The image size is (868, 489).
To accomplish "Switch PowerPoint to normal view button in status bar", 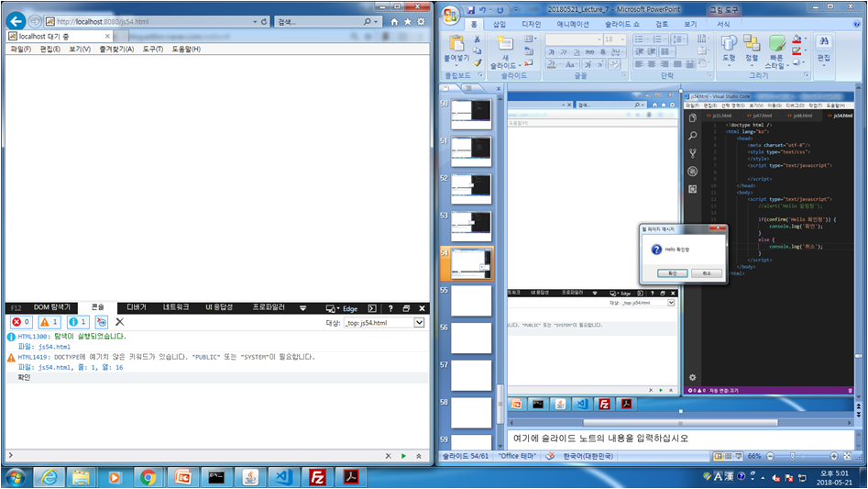I will [718, 456].
